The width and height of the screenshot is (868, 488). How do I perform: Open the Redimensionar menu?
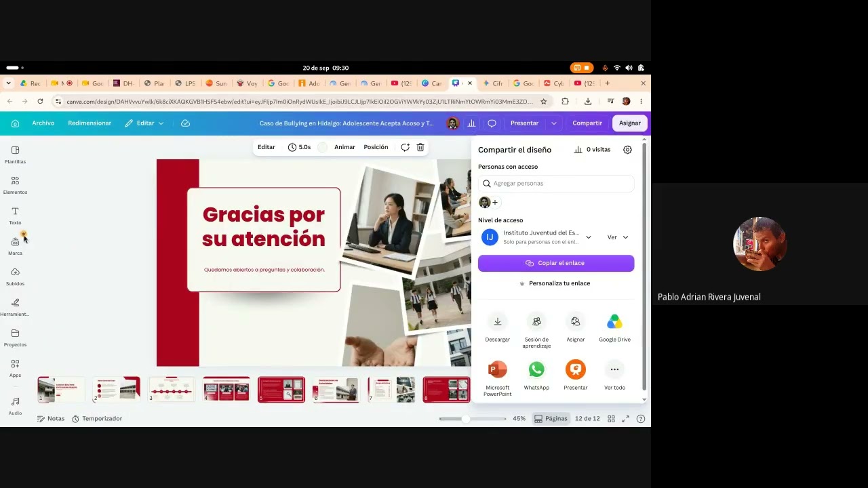pyautogui.click(x=90, y=123)
